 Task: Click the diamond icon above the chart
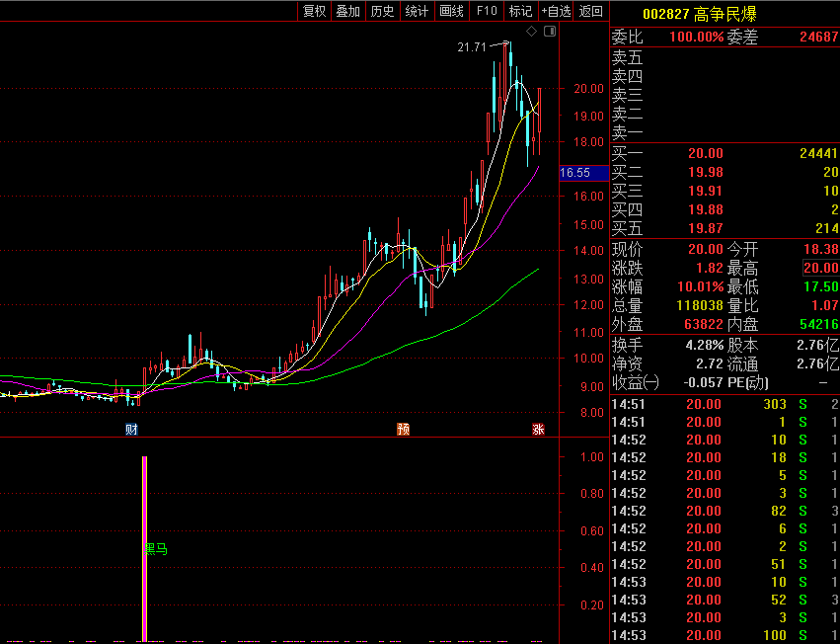[x=531, y=32]
